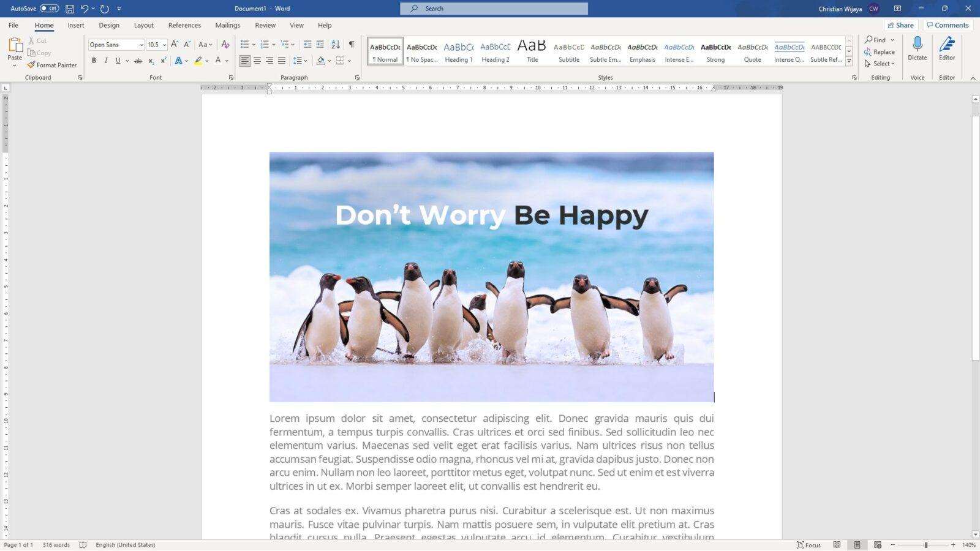
Task: Expand the font size dropdown
Action: pos(164,44)
